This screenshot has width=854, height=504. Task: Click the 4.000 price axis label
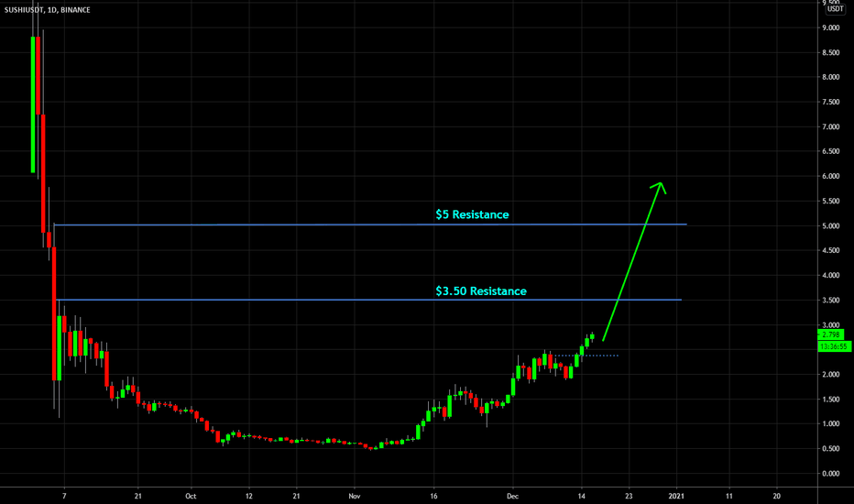click(x=830, y=276)
